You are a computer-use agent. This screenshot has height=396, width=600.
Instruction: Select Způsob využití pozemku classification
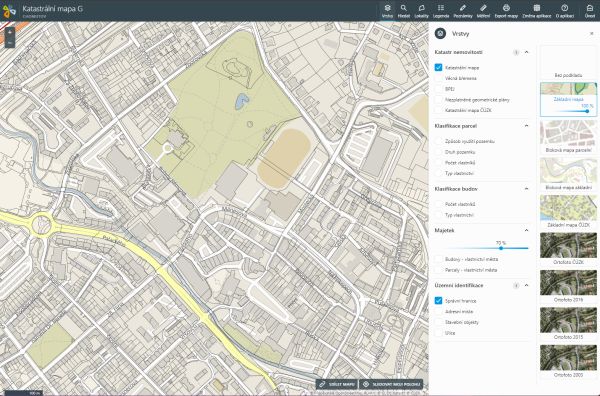point(439,142)
